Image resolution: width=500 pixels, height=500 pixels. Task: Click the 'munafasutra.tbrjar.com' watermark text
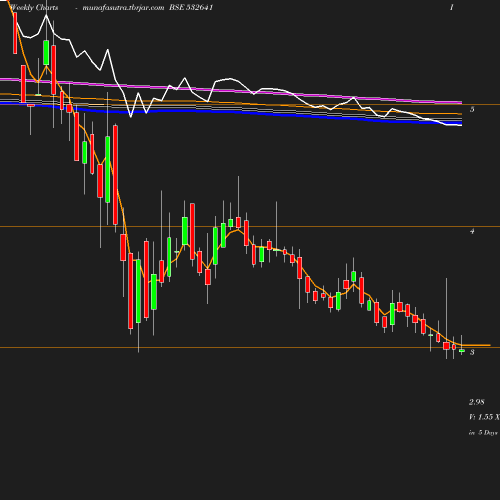123,7
